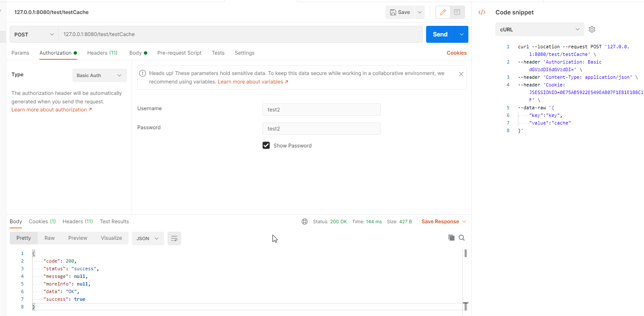Click the Time: 144 ms text
644x316 pixels.
click(367, 222)
